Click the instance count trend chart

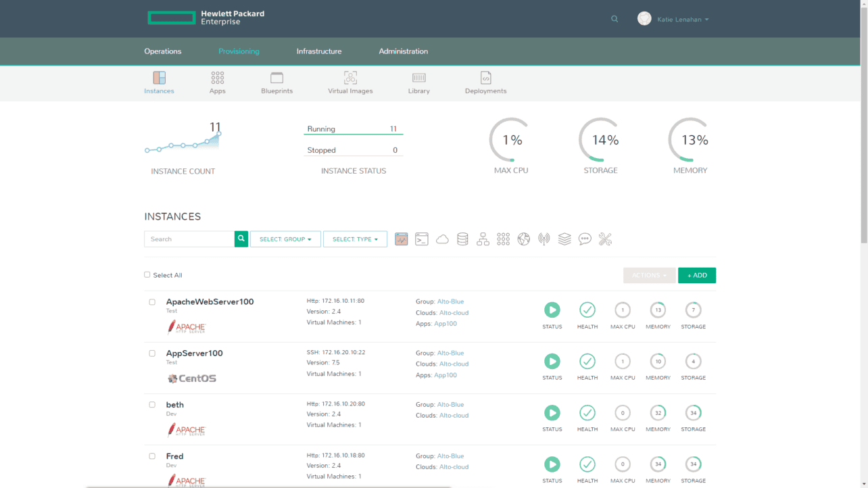point(183,141)
